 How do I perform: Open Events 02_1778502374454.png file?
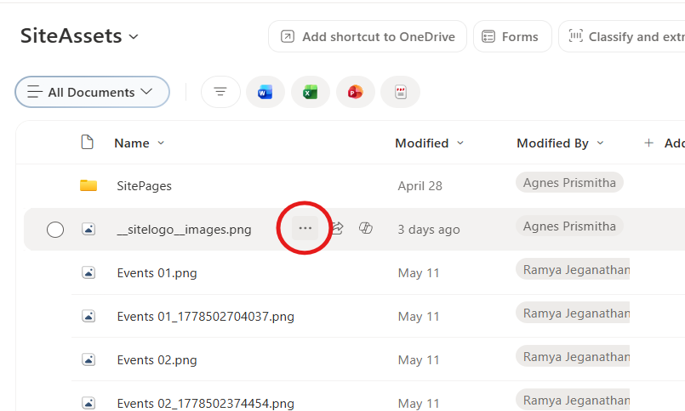click(x=205, y=403)
